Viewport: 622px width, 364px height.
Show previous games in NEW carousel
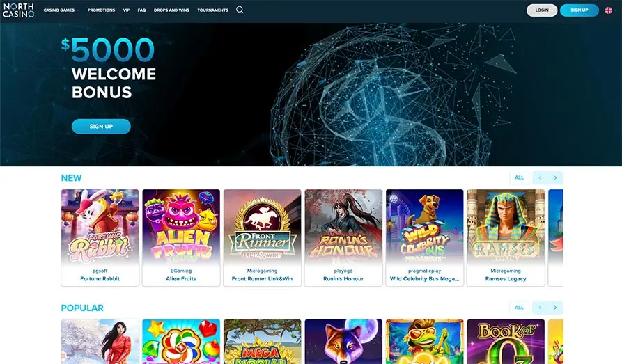(540, 177)
